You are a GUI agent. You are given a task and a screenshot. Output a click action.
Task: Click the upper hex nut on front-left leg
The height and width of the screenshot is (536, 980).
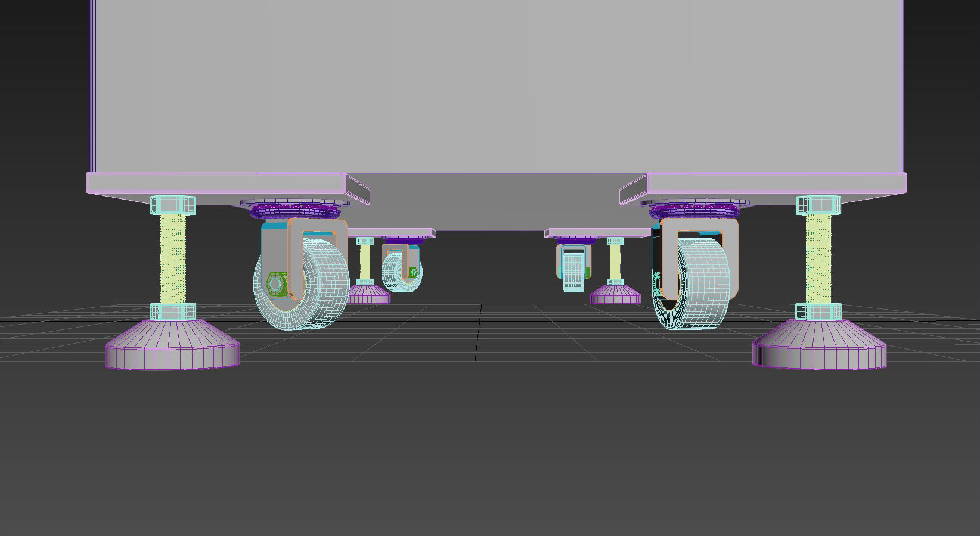pos(173,204)
